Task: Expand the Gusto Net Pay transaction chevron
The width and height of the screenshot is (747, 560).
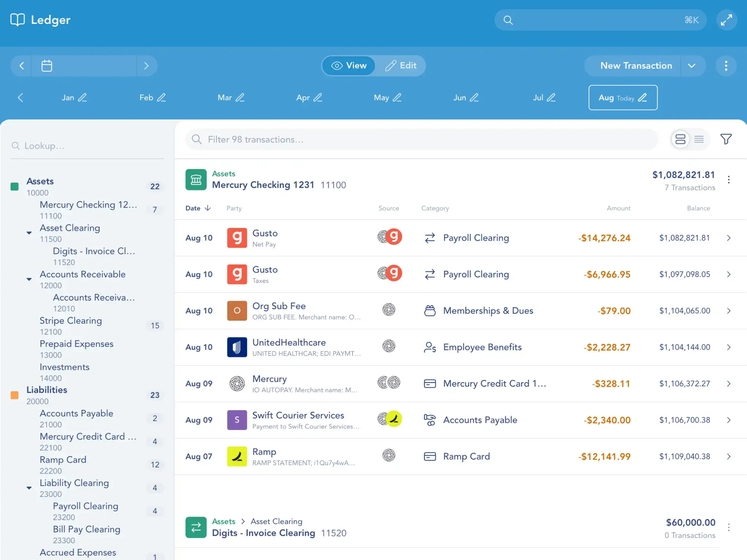Action: click(728, 238)
